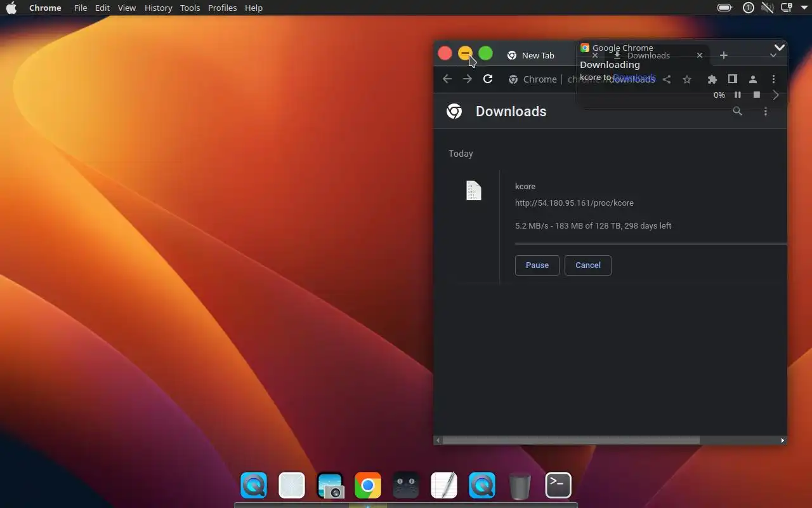This screenshot has height=508, width=812.
Task: Click the Chrome site info icon in address bar
Action: point(513,79)
